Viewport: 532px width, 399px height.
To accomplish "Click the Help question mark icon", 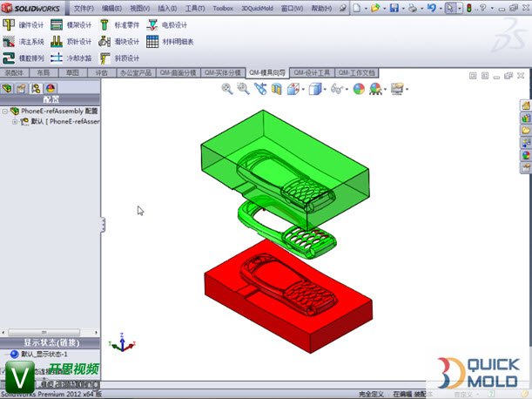I will click(x=483, y=8).
